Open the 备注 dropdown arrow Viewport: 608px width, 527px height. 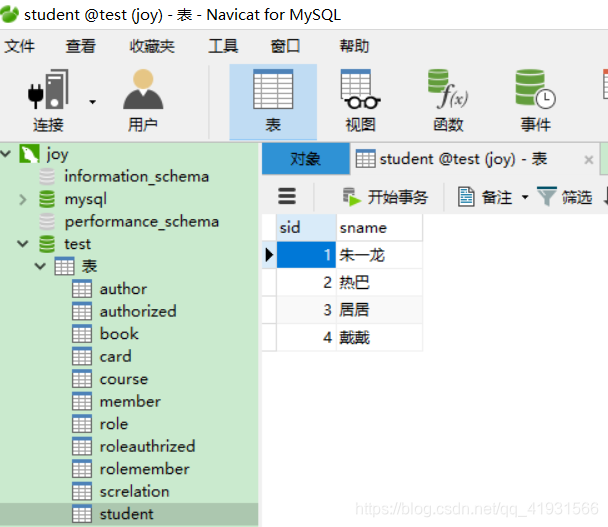click(x=525, y=197)
